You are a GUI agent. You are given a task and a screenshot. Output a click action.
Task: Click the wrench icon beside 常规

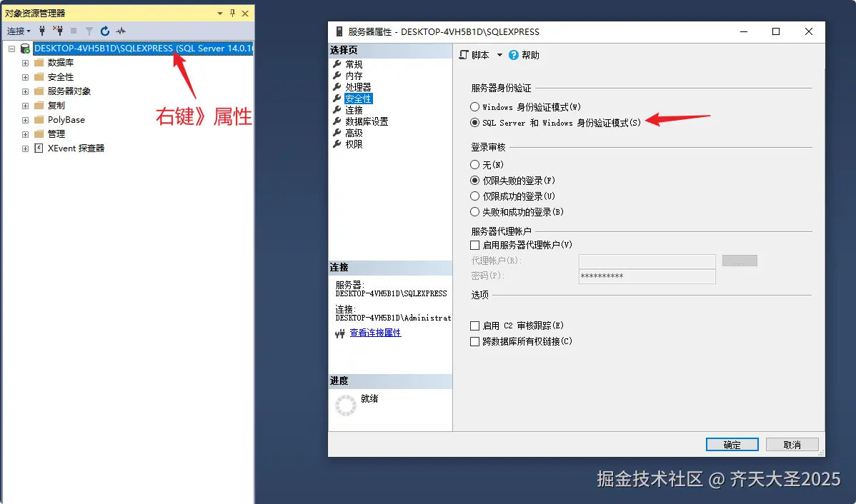click(337, 64)
